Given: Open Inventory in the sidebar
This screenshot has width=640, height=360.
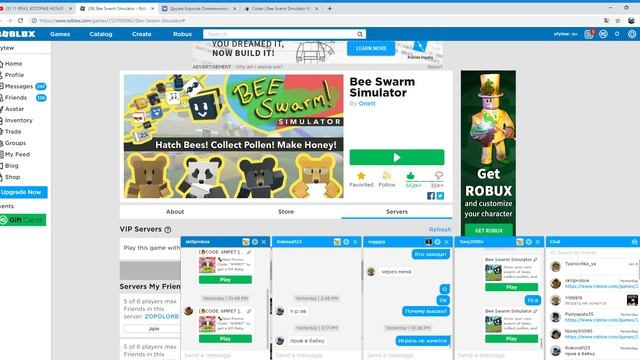Looking at the screenshot, I should click(x=18, y=120).
